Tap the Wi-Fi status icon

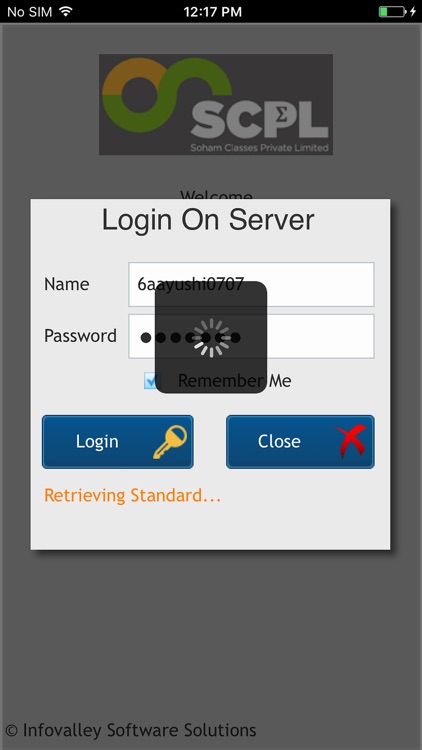pyautogui.click(x=66, y=11)
